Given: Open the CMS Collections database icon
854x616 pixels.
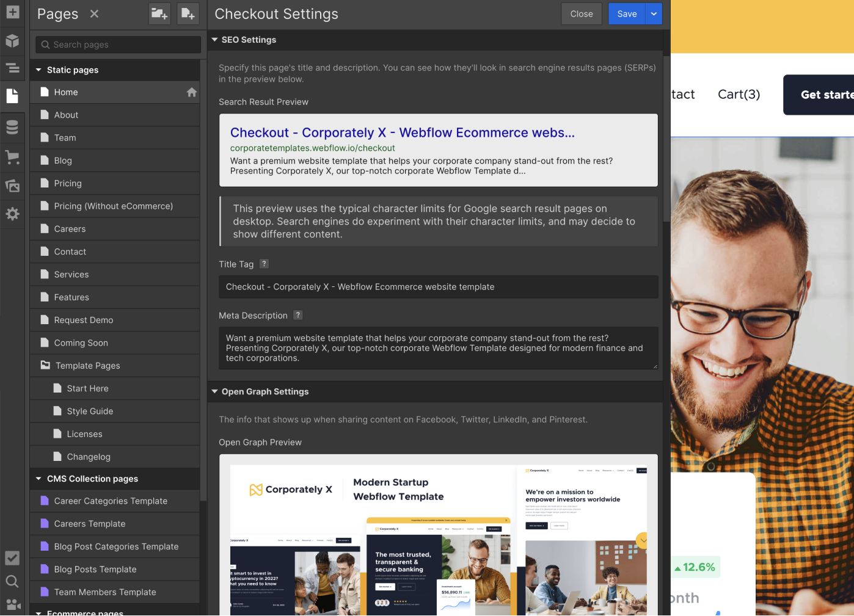Looking at the screenshot, I should [12, 127].
